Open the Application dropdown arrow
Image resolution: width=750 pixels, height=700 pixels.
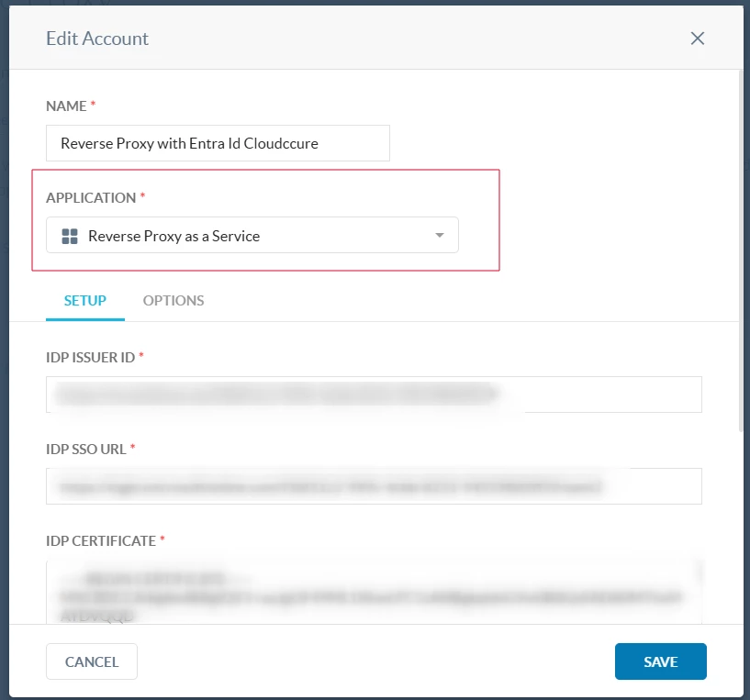439,235
